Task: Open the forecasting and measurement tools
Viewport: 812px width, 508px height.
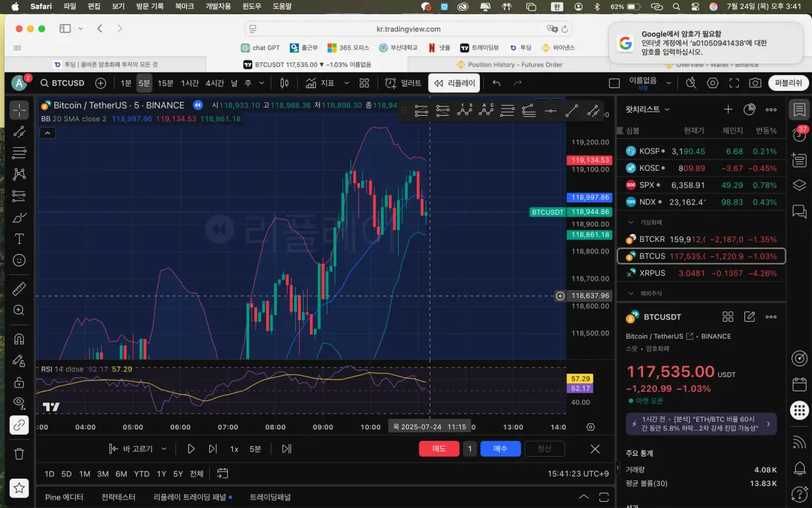Action: point(19,196)
